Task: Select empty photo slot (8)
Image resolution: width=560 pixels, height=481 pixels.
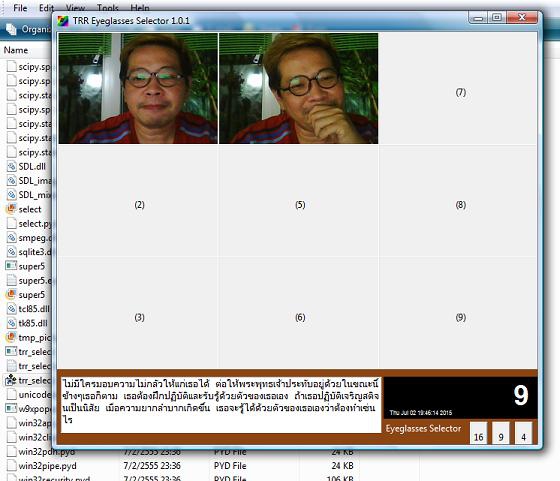Action: 459,201
